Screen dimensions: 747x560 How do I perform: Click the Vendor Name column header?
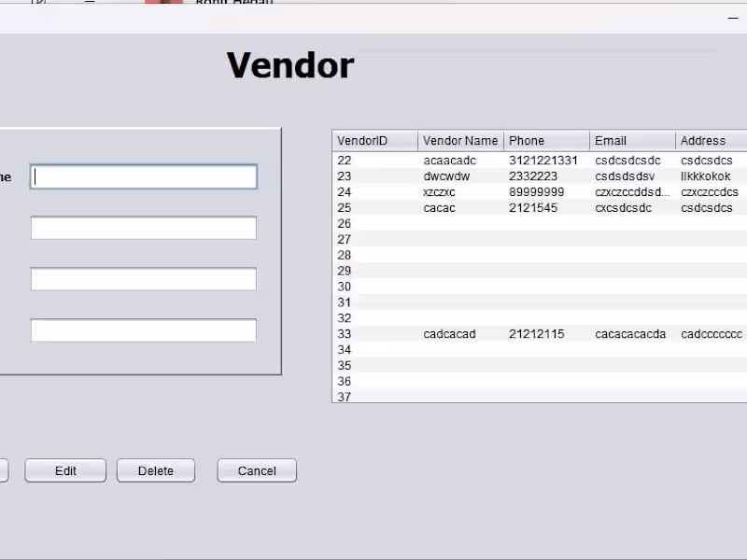460,141
